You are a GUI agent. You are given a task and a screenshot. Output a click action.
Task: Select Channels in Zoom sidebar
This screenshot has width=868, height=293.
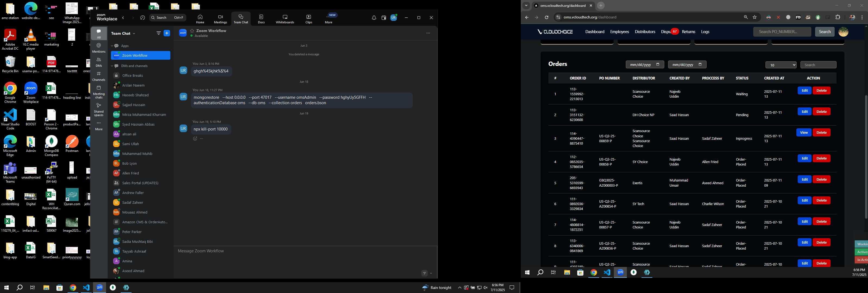coord(99,76)
